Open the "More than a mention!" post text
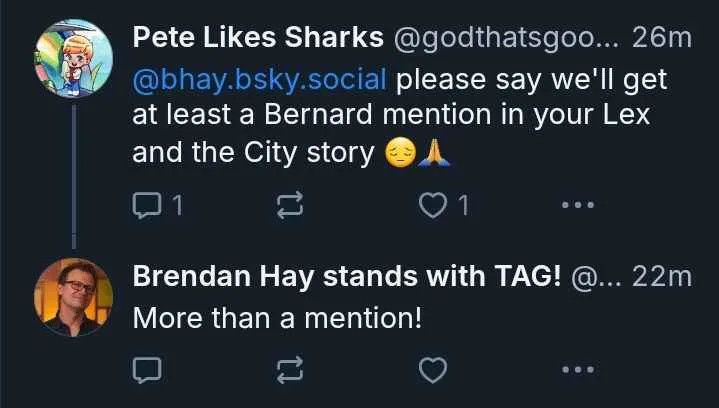This screenshot has width=719, height=408. 278,319
